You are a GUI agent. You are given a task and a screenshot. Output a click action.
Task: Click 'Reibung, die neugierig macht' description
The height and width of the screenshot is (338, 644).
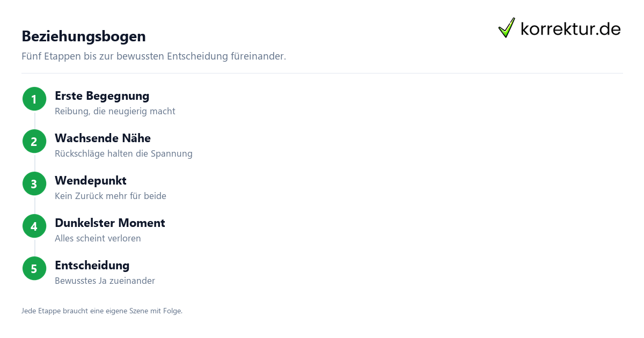coord(115,112)
